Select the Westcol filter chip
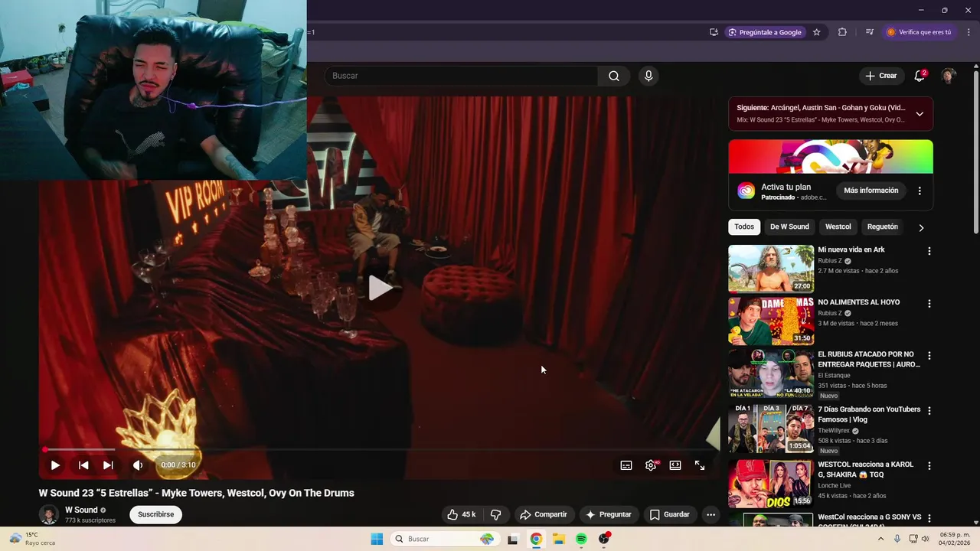This screenshot has height=551, width=980. [x=838, y=227]
